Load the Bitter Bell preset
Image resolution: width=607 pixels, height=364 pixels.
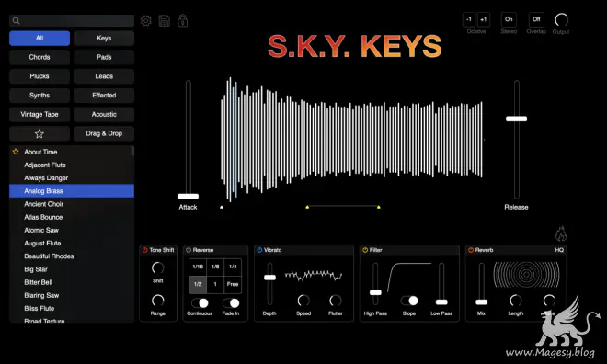(x=72, y=282)
